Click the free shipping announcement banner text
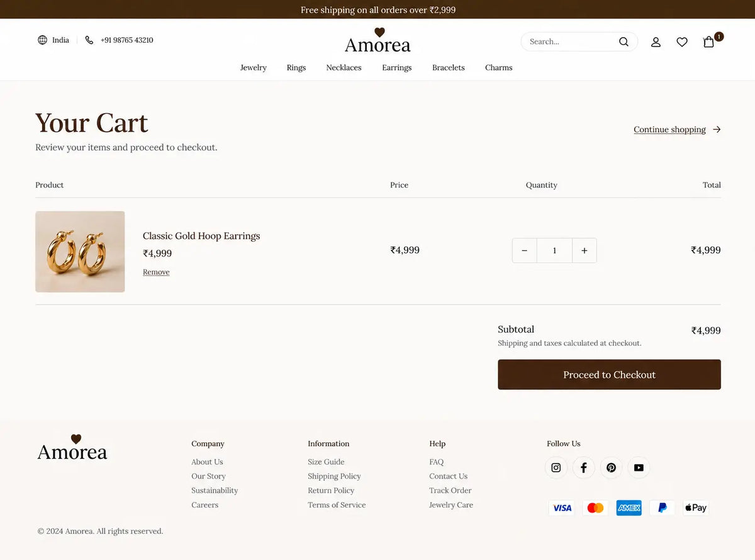 [378, 9]
